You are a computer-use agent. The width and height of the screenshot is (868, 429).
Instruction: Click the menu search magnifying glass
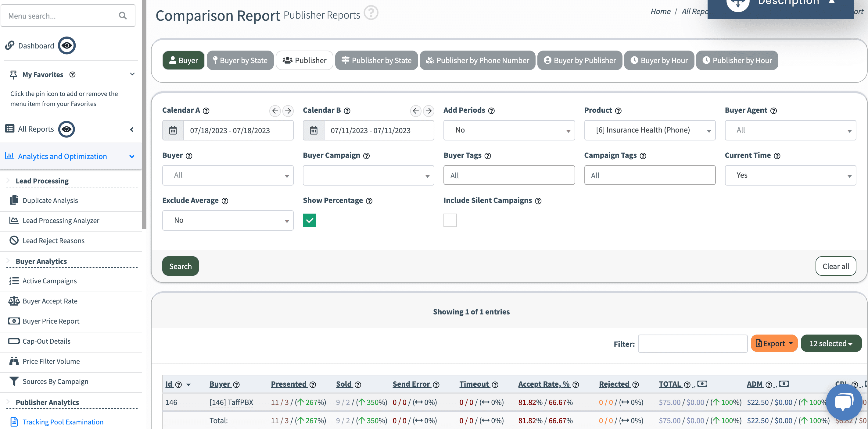122,16
